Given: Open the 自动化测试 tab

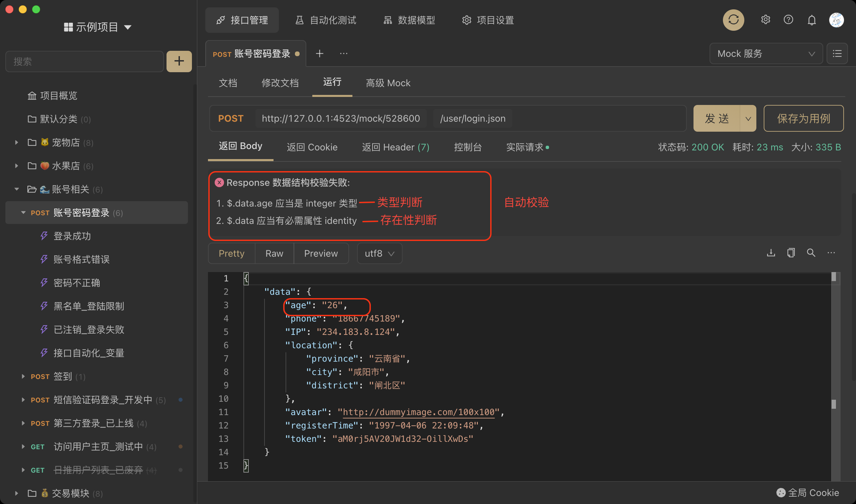Looking at the screenshot, I should tap(326, 20).
